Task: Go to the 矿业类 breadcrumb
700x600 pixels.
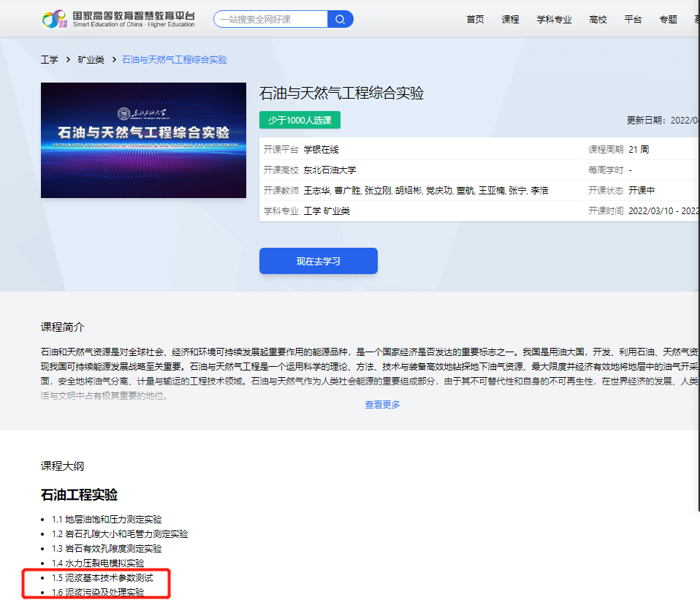Action: [x=91, y=60]
